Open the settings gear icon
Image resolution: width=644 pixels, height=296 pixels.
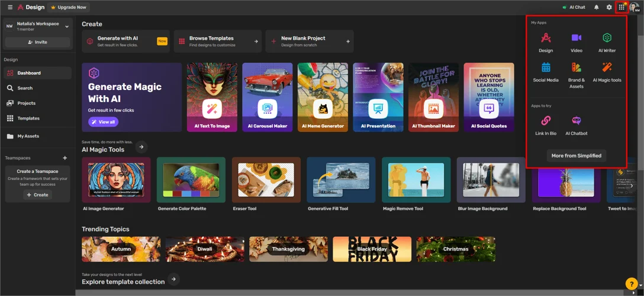609,8
